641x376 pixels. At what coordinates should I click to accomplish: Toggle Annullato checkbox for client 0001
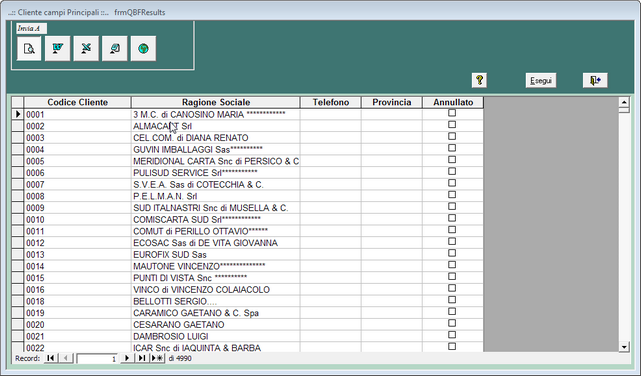click(452, 113)
